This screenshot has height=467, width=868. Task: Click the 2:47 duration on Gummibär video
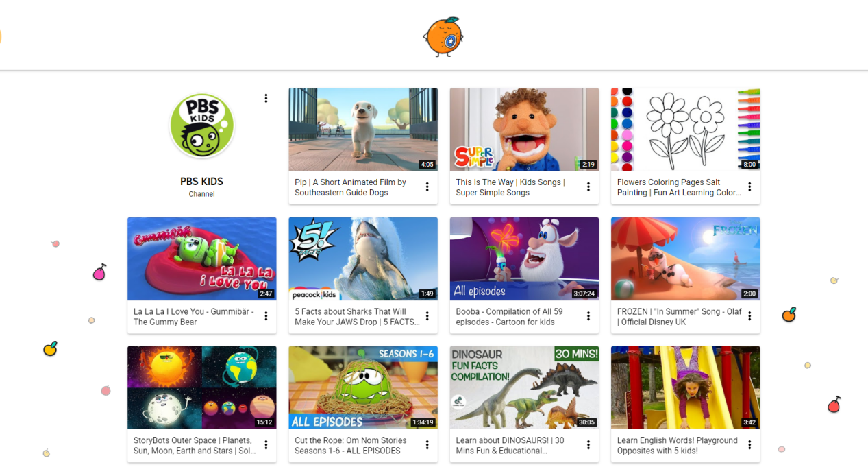tap(266, 294)
